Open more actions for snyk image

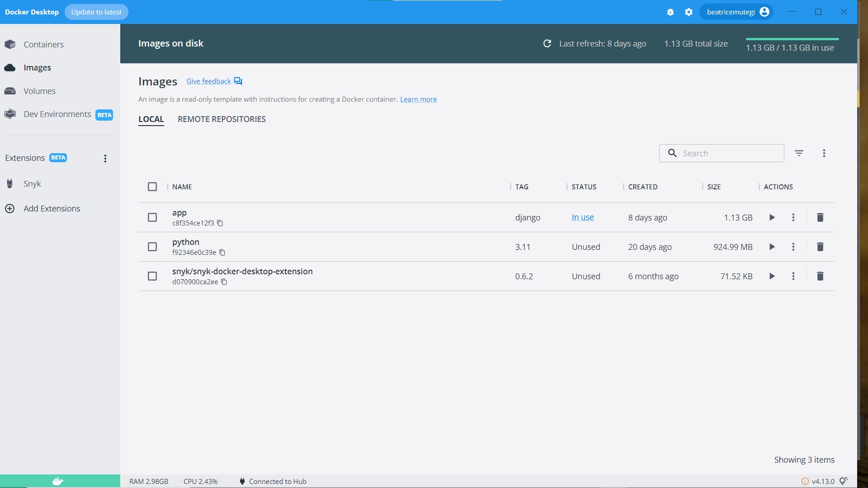pos(793,276)
